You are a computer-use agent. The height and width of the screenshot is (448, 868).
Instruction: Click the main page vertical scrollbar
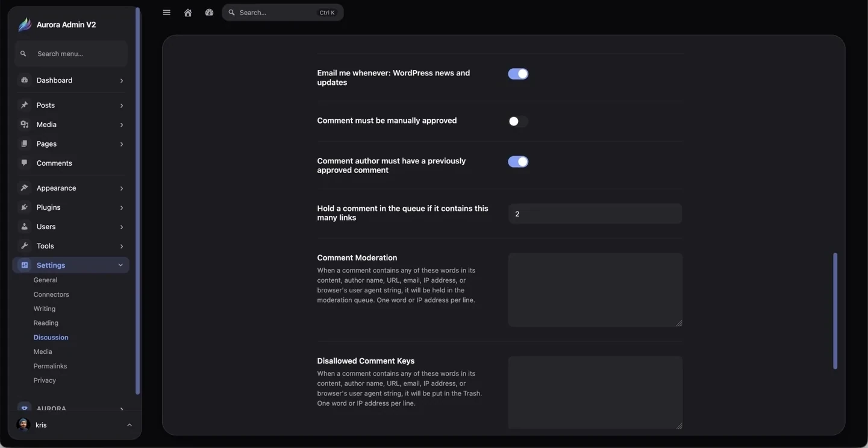click(835, 311)
